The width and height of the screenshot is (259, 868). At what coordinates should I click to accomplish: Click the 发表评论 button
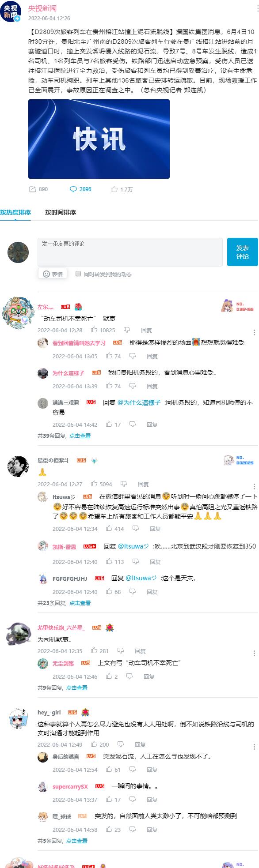(243, 252)
